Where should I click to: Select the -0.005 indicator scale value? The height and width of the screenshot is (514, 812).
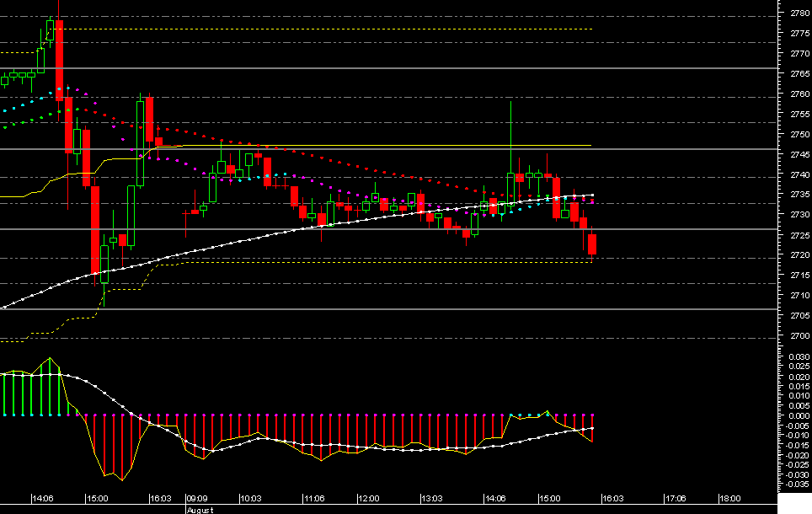(x=798, y=426)
